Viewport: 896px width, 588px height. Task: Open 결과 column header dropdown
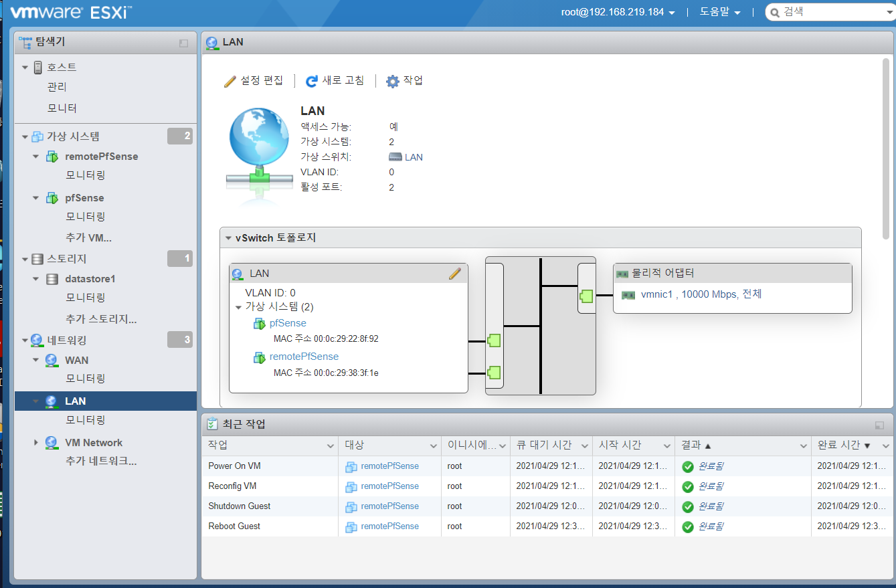coord(804,446)
